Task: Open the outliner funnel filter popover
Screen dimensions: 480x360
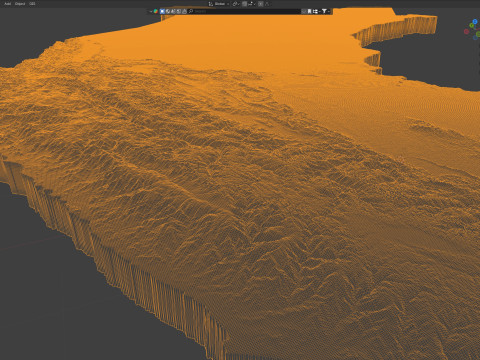Action: [324, 11]
